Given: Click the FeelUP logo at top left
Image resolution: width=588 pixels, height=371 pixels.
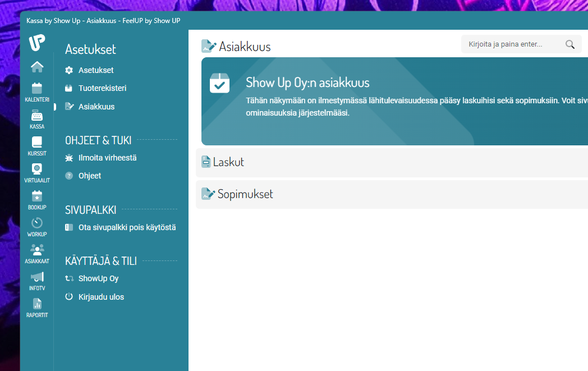Looking at the screenshot, I should pyautogui.click(x=37, y=43).
